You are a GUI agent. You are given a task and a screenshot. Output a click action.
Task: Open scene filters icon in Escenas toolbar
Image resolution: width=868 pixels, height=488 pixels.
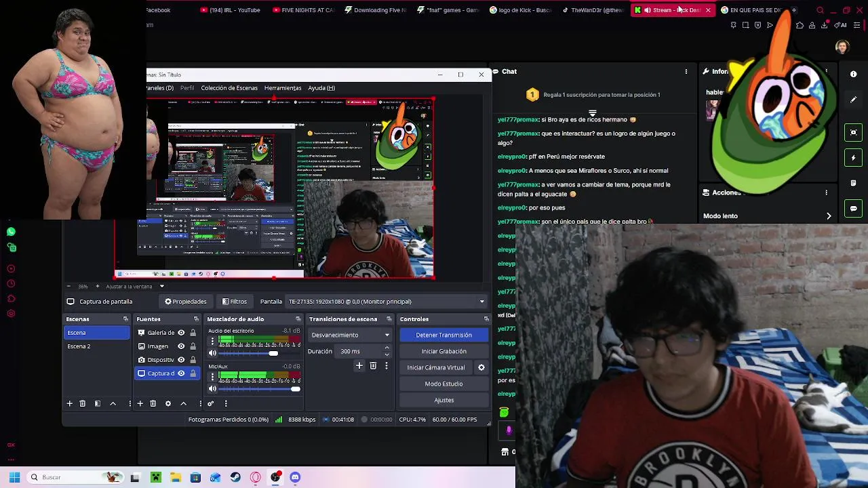tap(98, 403)
